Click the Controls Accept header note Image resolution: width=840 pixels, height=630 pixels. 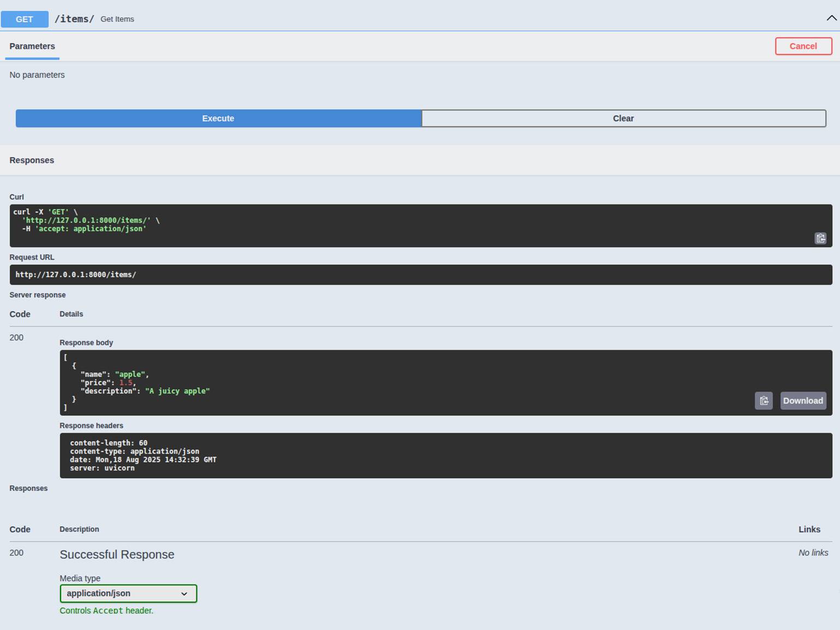click(106, 610)
